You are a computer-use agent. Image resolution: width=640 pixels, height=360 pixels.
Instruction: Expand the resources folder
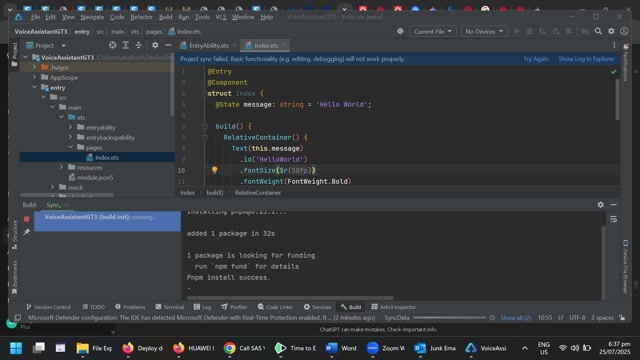62,167
